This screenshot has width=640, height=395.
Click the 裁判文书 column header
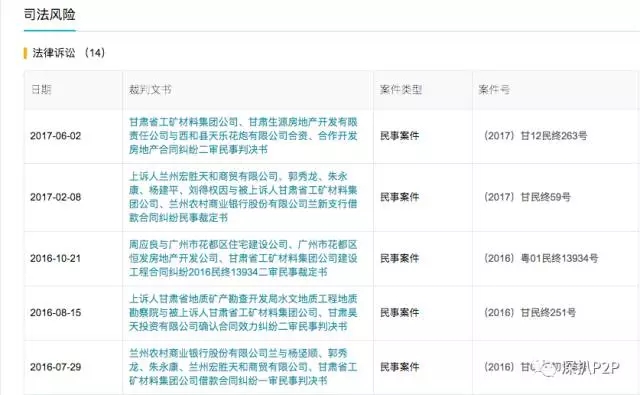(x=150, y=89)
